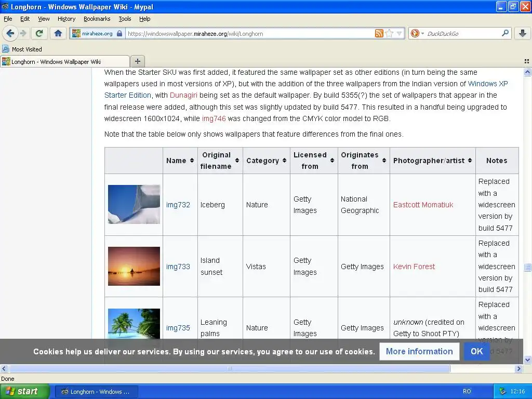The width and height of the screenshot is (532, 399).
Task: Click the vertical scrollbar up arrow
Action: click(527, 72)
